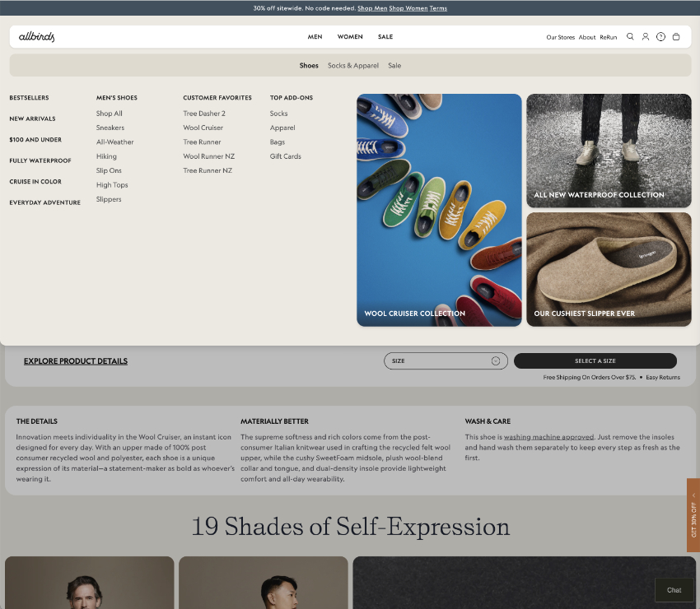The width and height of the screenshot is (700, 609).
Task: Select the Shoes tab in the submenu
Action: [x=309, y=66]
